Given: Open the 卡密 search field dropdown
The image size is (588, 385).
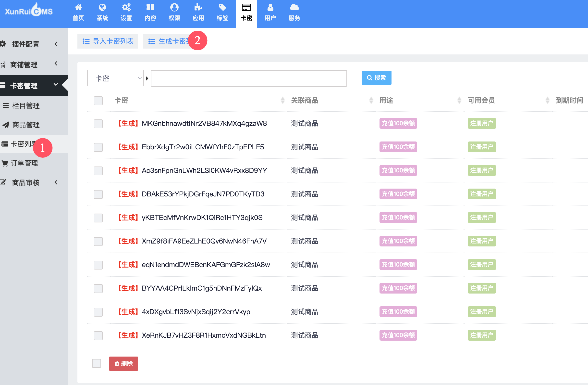Looking at the screenshot, I should coord(115,78).
